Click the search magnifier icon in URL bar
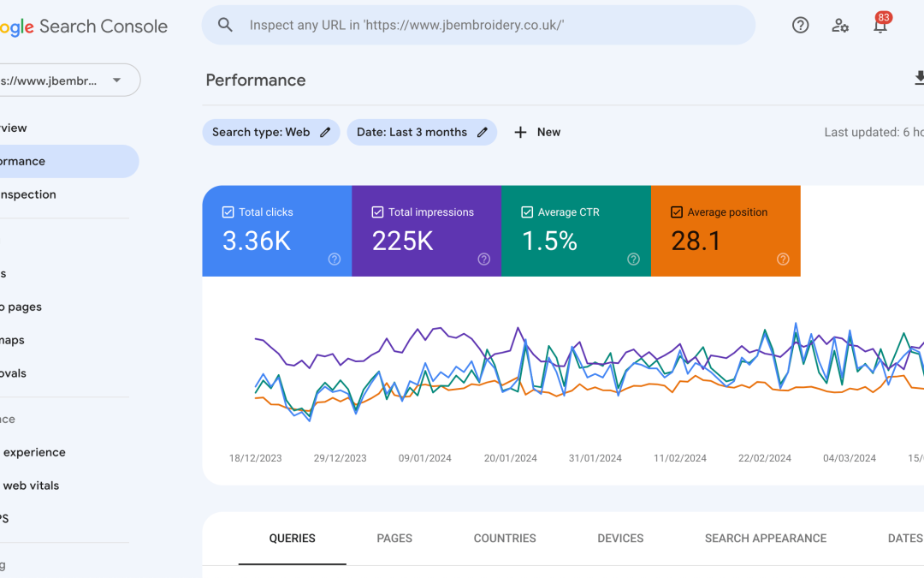This screenshot has width=924, height=578. (x=225, y=25)
